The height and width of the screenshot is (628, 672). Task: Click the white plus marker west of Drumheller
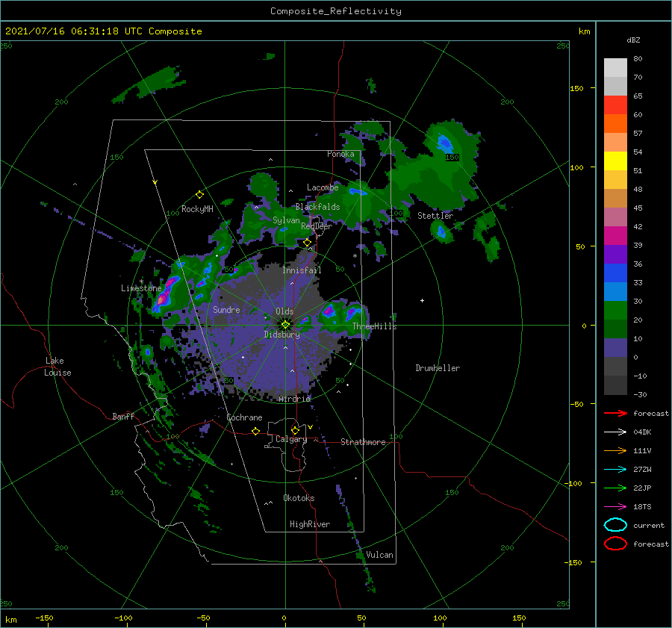coord(422,300)
